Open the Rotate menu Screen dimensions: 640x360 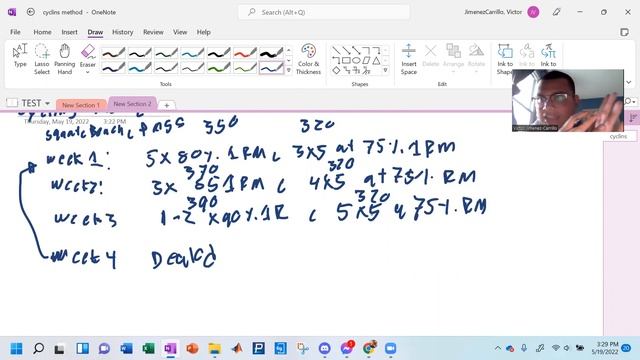(x=476, y=58)
